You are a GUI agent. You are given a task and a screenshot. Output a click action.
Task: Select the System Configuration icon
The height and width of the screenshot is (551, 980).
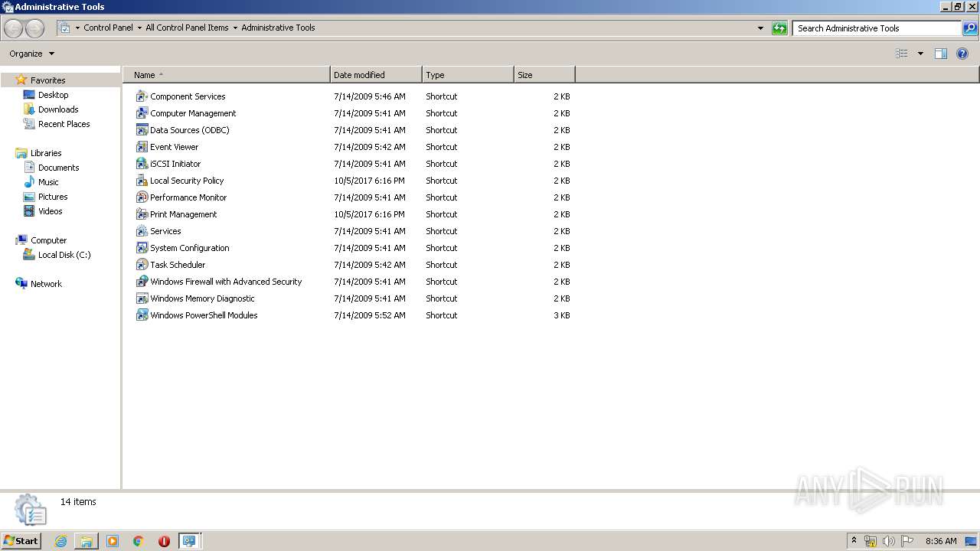[x=142, y=248]
